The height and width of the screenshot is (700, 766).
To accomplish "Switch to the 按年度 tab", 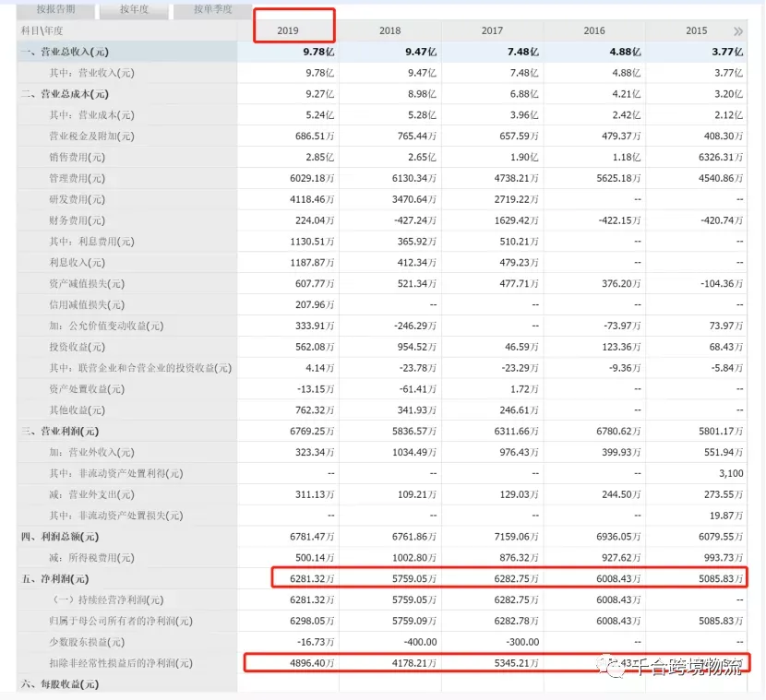I will (x=135, y=9).
